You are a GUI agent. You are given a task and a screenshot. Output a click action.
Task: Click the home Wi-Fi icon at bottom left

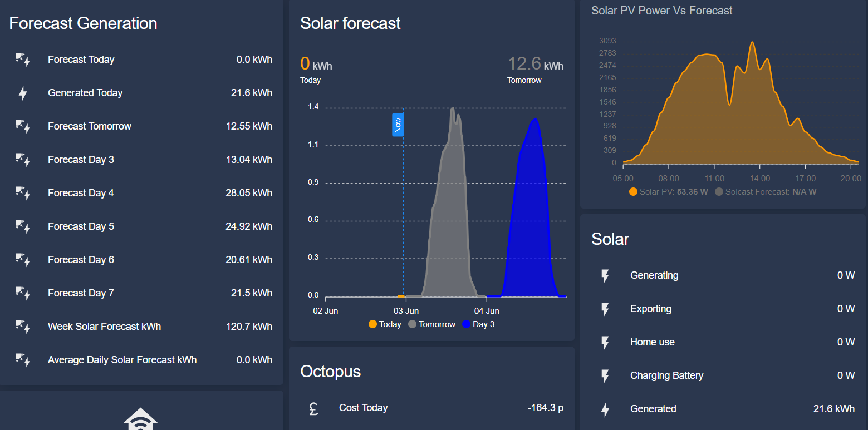(x=140, y=418)
